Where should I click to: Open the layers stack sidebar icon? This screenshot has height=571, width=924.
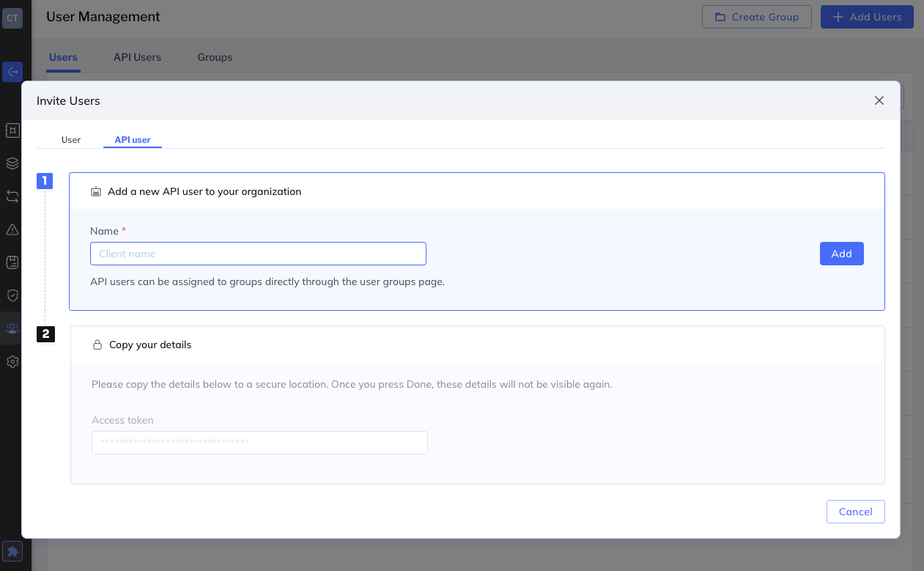pos(12,163)
